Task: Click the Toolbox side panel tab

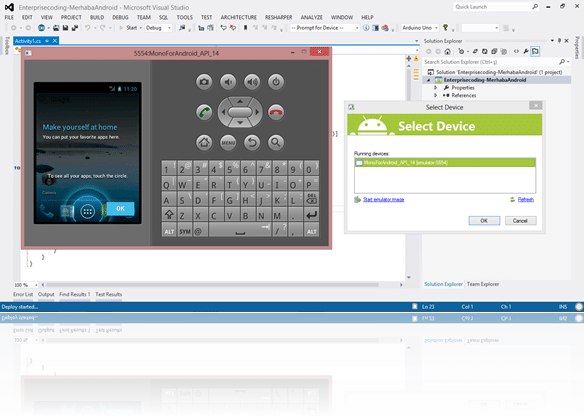Action: pos(7,45)
